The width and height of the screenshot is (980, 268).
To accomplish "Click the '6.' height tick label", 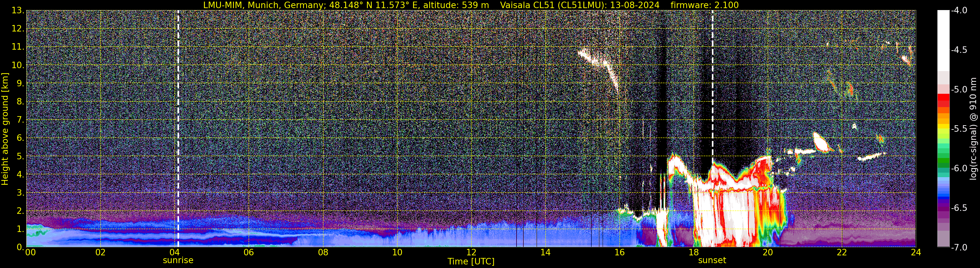I will coord(20,138).
